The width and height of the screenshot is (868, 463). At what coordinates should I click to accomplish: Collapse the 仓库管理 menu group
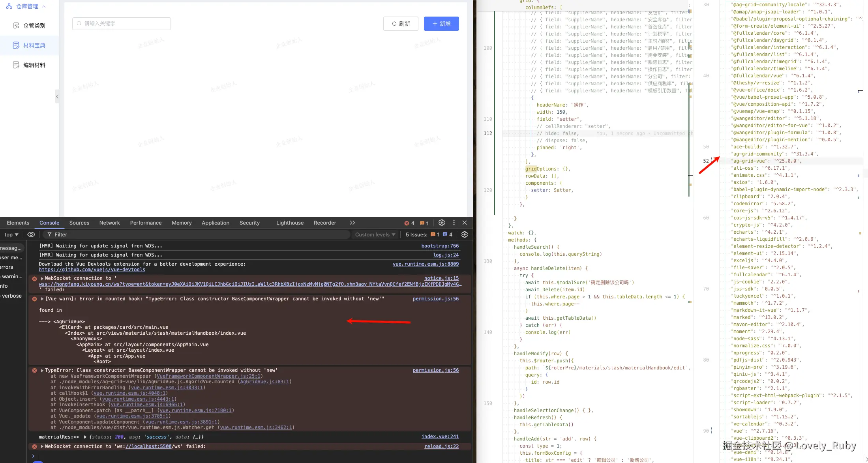pos(44,6)
